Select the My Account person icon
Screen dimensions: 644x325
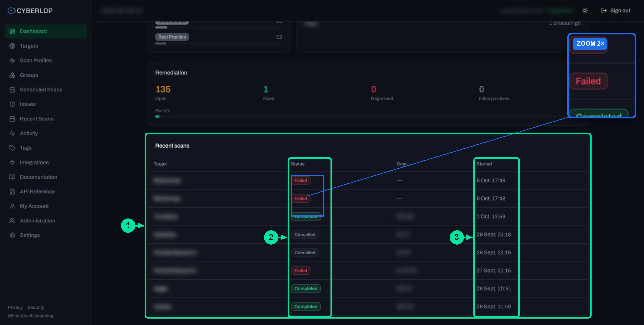click(x=12, y=206)
